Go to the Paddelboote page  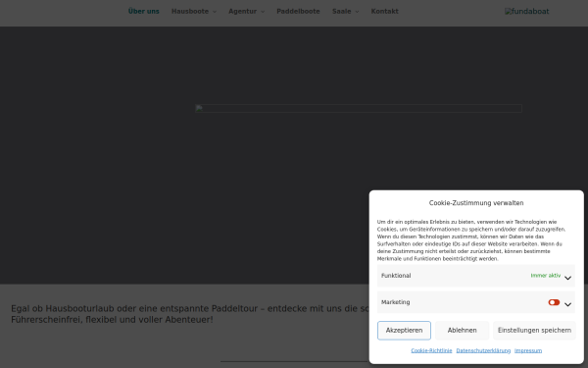298,11
